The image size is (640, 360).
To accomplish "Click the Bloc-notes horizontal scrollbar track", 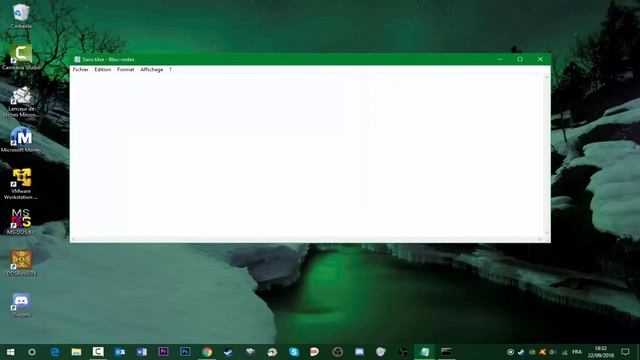I will [306, 239].
